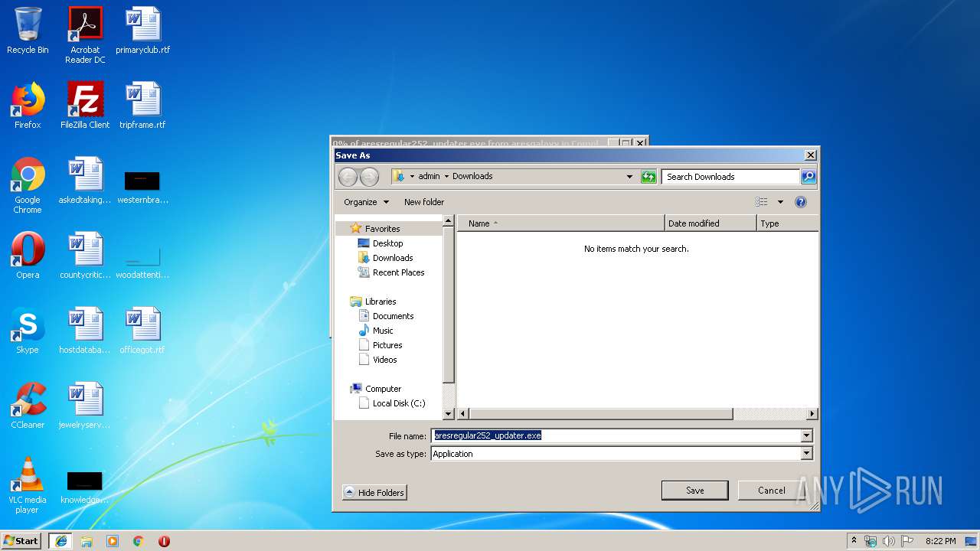Open the address bar history dropdown
980x551 pixels.
tap(629, 177)
